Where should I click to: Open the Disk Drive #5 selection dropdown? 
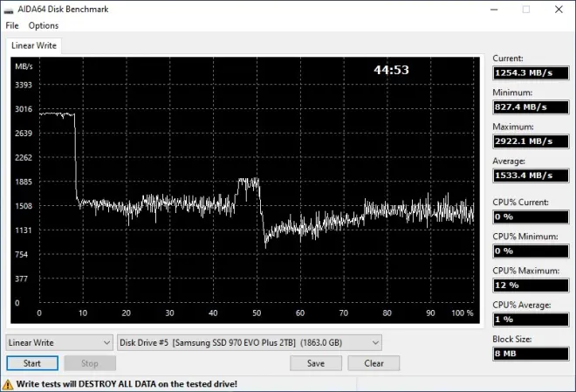click(250, 342)
